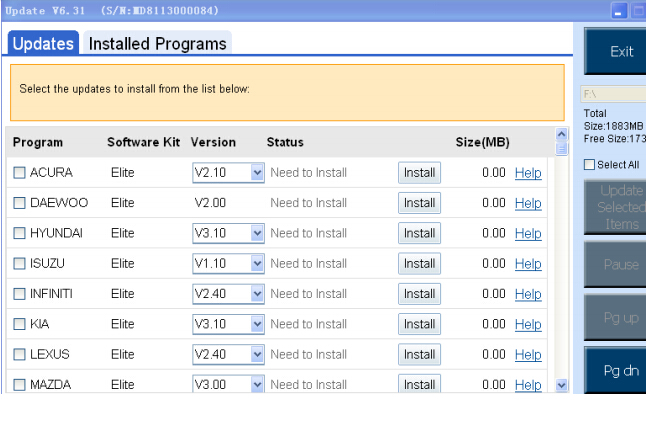646x433 pixels.
Task: Select the ISUZU checkbox
Action: click(19, 263)
